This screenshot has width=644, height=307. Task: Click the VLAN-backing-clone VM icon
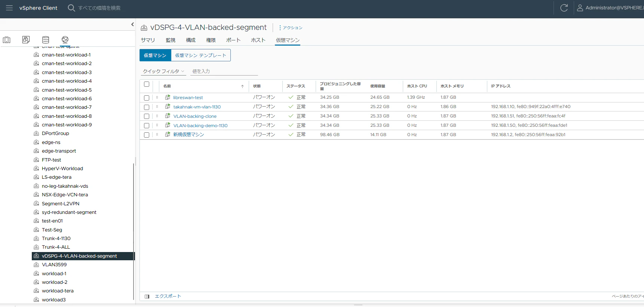click(x=168, y=116)
